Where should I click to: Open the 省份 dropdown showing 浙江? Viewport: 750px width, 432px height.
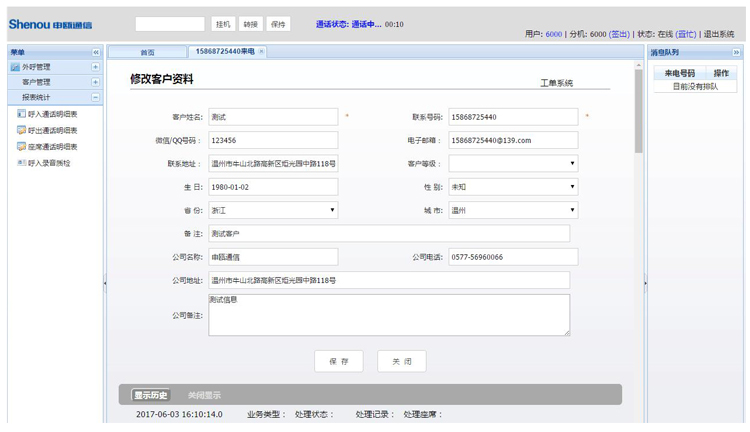[x=273, y=210]
